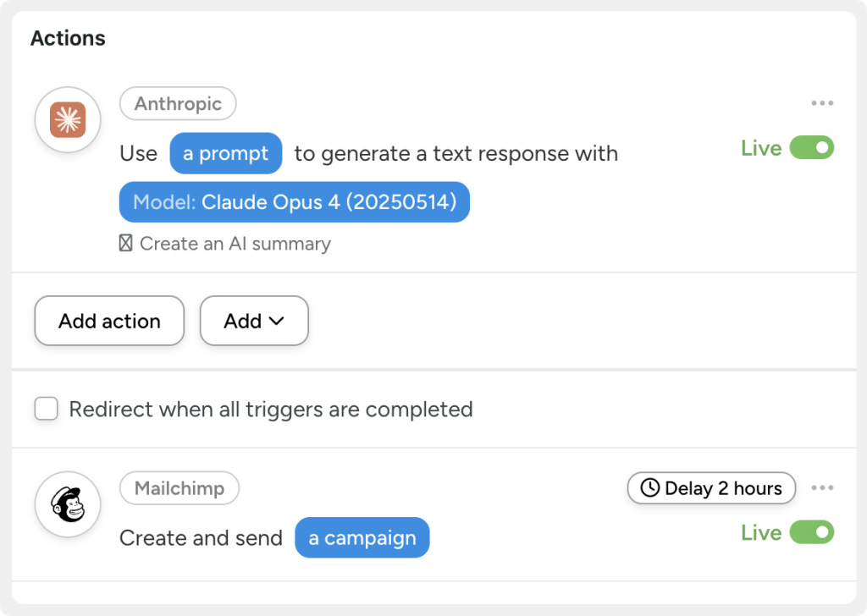Click the Mailchimp monkey icon
The width and height of the screenshot is (867, 616).
pyautogui.click(x=68, y=503)
